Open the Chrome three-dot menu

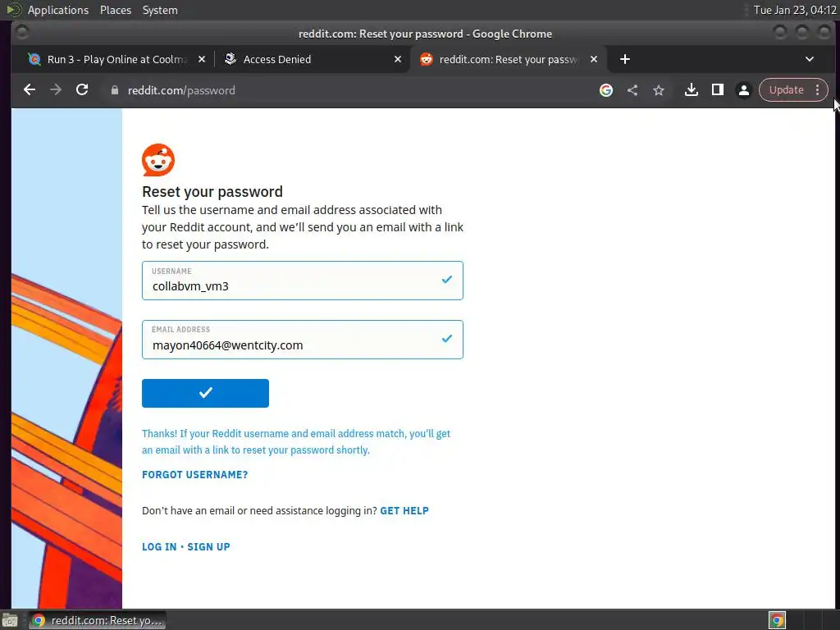coord(818,90)
